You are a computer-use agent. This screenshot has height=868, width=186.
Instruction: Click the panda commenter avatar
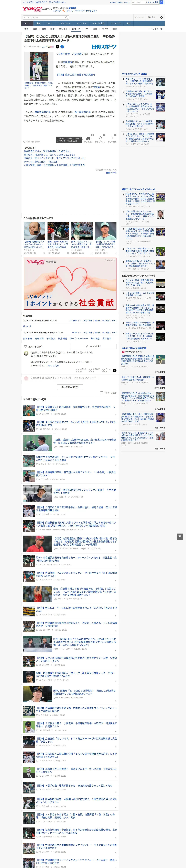coord(26,353)
